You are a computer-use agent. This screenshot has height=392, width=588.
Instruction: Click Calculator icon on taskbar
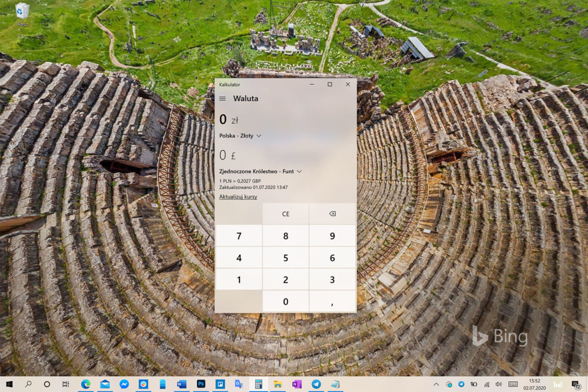258,384
